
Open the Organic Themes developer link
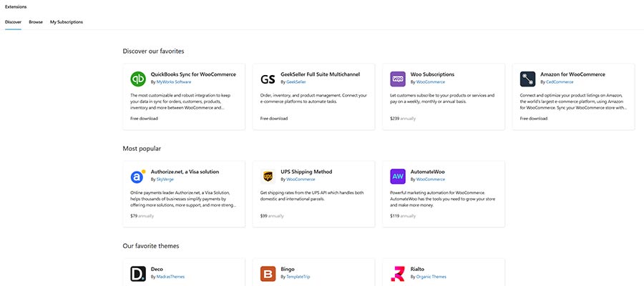tap(431, 277)
